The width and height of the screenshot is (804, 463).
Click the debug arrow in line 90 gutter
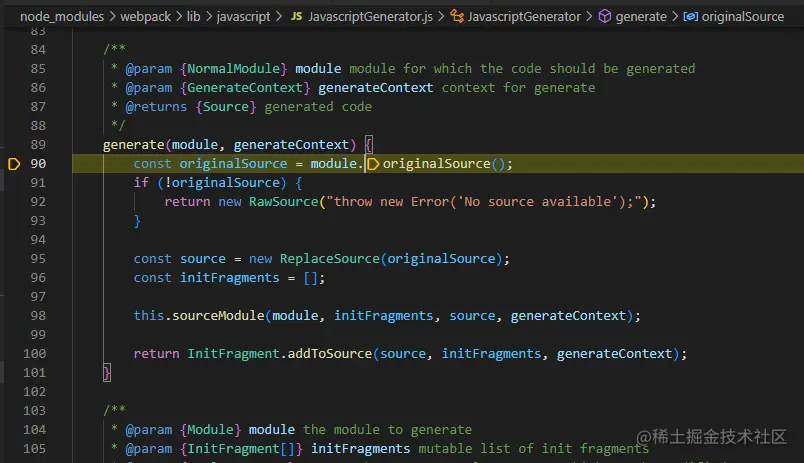click(x=14, y=164)
